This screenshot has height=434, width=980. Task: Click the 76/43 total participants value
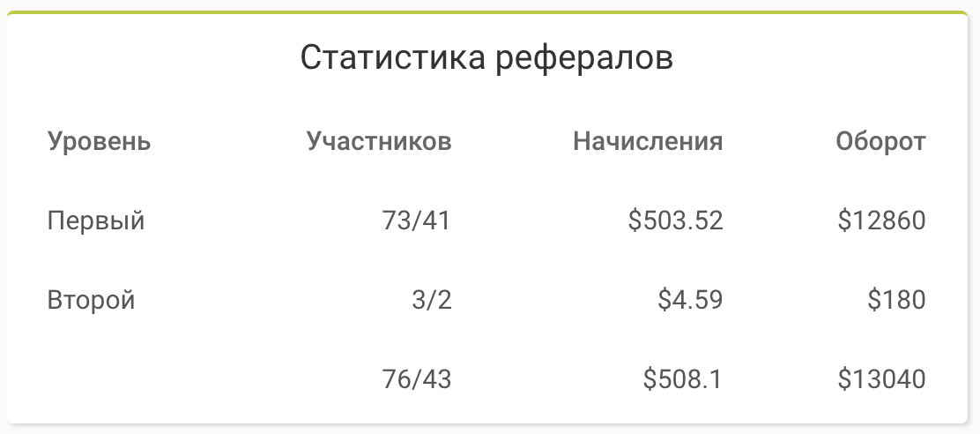point(416,379)
